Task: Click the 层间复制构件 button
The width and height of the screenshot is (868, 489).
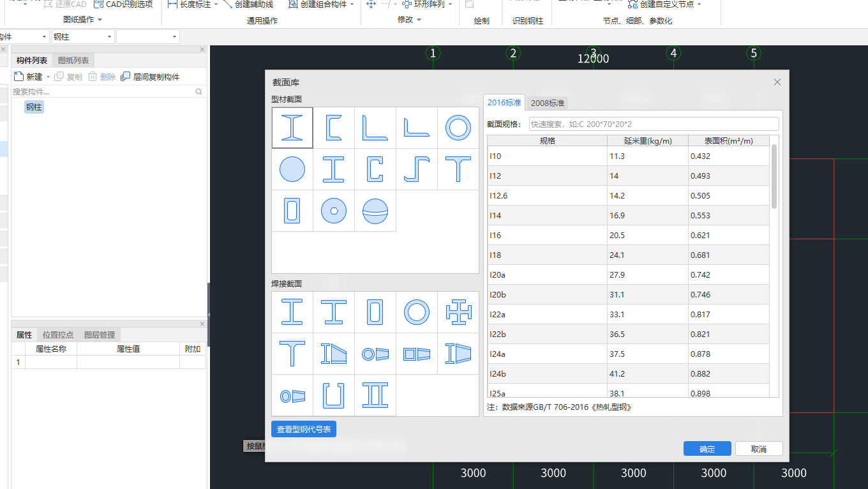Action: point(151,77)
